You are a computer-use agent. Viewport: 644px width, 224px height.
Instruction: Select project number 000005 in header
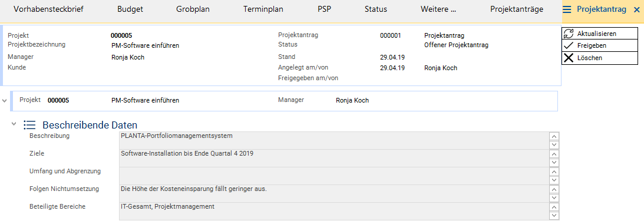[x=121, y=36]
